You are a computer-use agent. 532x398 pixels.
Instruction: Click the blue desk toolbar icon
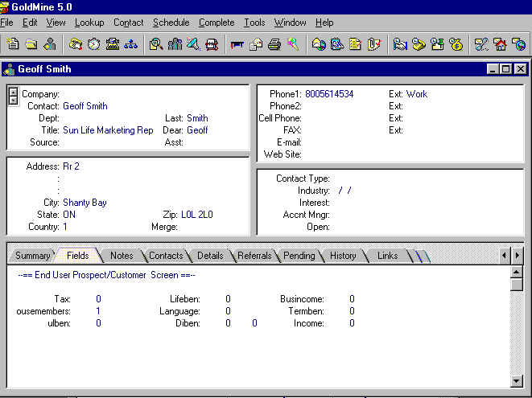coord(237,44)
